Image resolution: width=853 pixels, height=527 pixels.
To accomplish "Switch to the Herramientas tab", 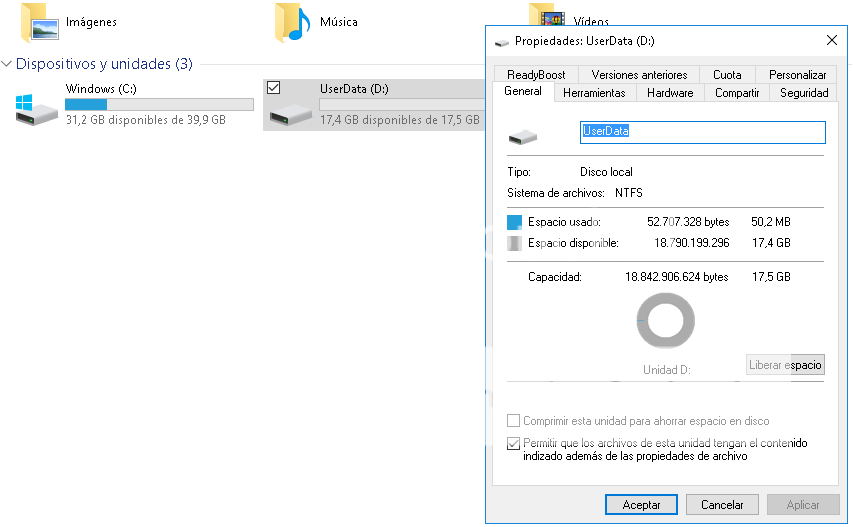I will pos(594,93).
